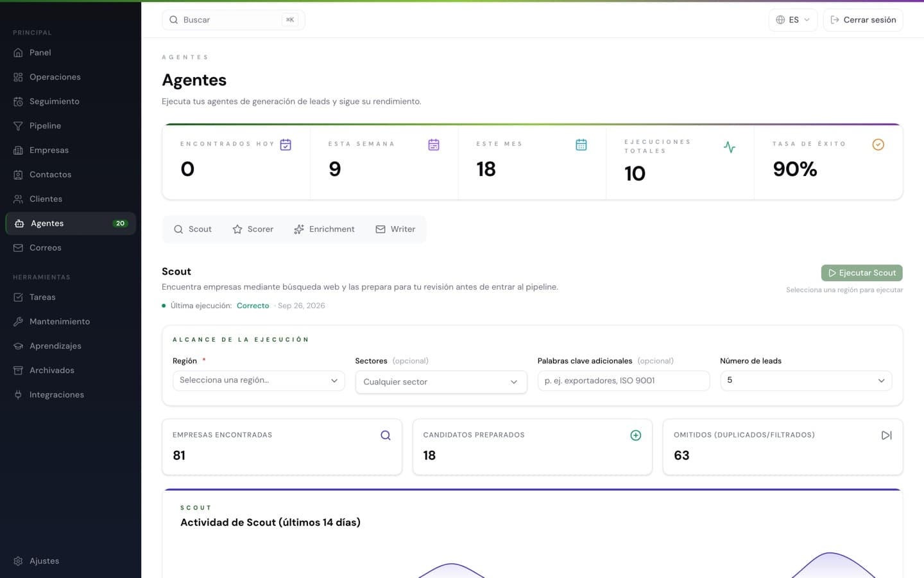Open the ES language dropdown

pos(793,20)
